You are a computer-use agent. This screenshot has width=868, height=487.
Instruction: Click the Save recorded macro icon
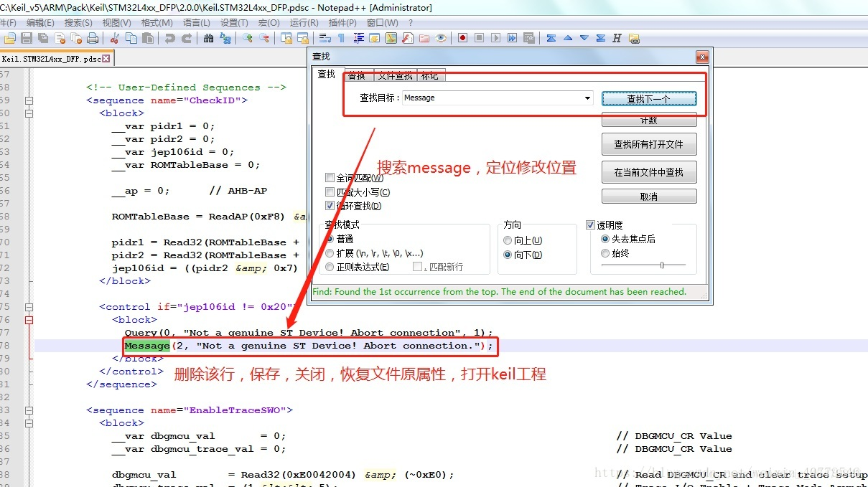528,37
